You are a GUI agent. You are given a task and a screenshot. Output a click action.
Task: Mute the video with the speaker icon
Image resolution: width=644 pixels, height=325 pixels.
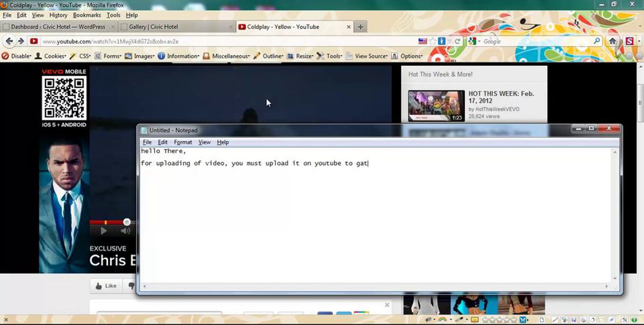tap(125, 231)
